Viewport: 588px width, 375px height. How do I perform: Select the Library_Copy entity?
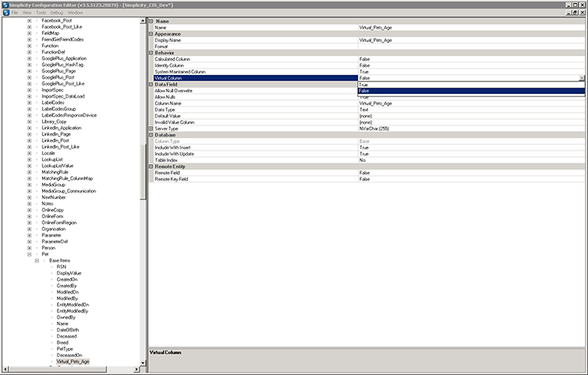(54, 122)
